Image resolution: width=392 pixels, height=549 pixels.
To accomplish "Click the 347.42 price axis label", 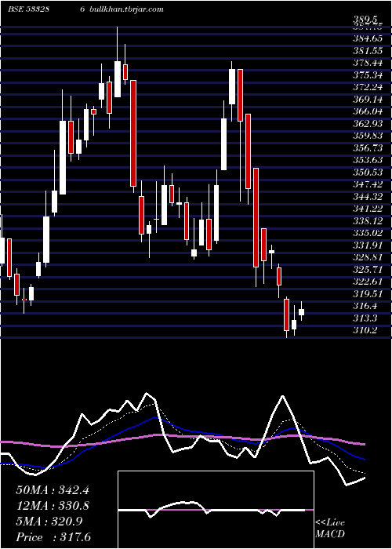I will 368,184.
